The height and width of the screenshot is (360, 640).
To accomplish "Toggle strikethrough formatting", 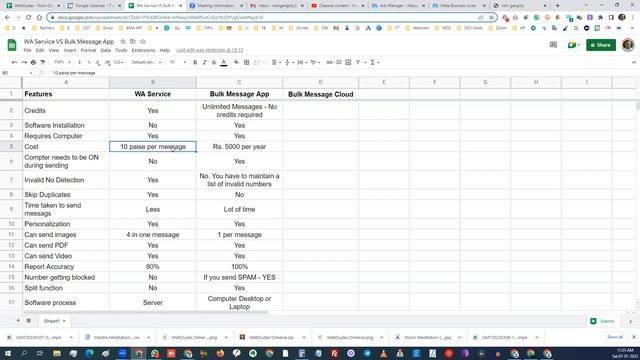I will pyautogui.click(x=214, y=62).
